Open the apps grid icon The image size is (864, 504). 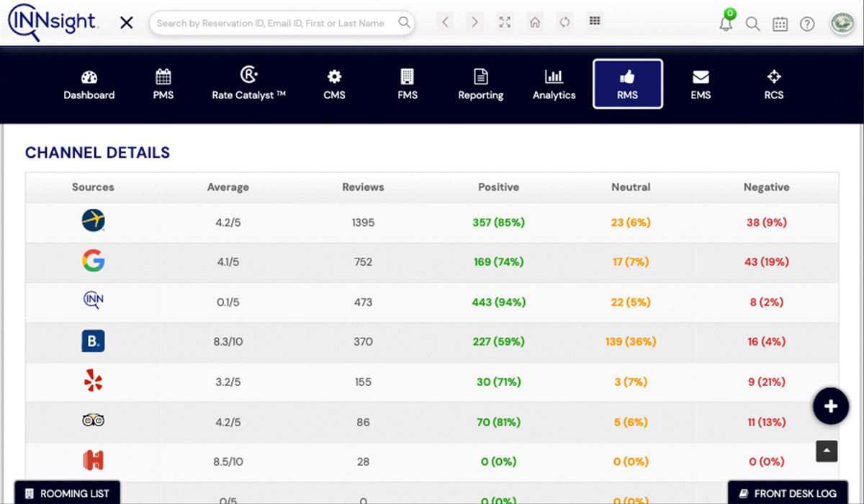point(595,22)
